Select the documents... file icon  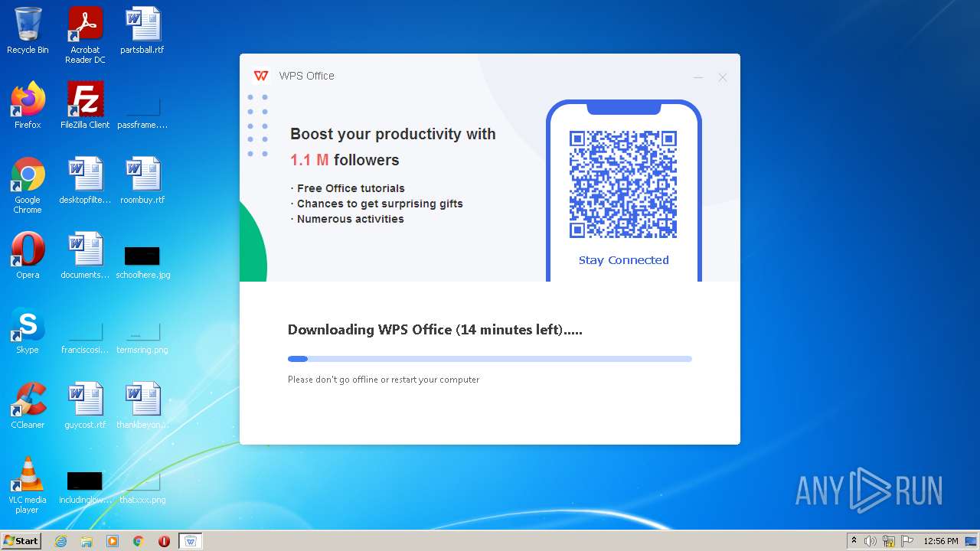tap(85, 256)
